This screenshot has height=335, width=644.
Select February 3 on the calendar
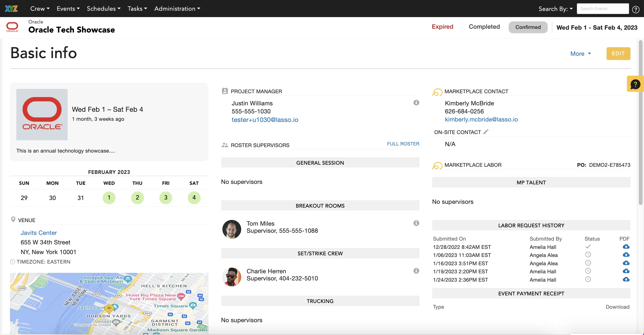point(166,198)
